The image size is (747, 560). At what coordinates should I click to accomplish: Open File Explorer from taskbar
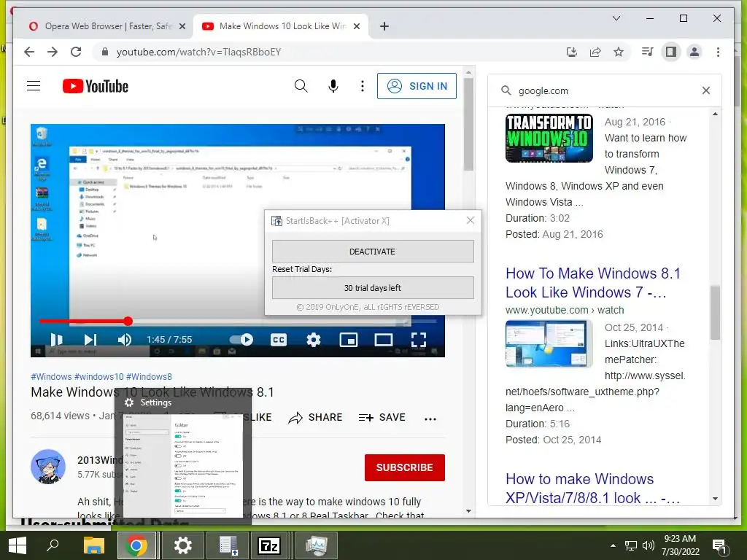point(94,545)
